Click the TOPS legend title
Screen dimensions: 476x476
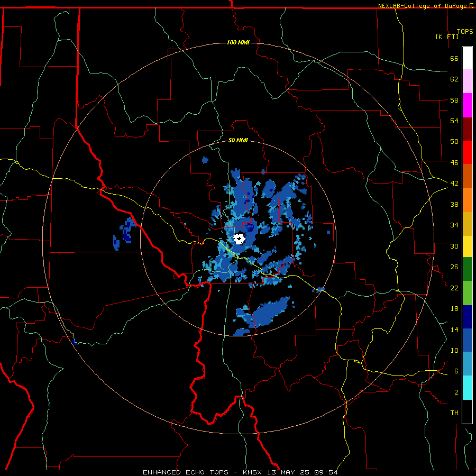click(465, 31)
